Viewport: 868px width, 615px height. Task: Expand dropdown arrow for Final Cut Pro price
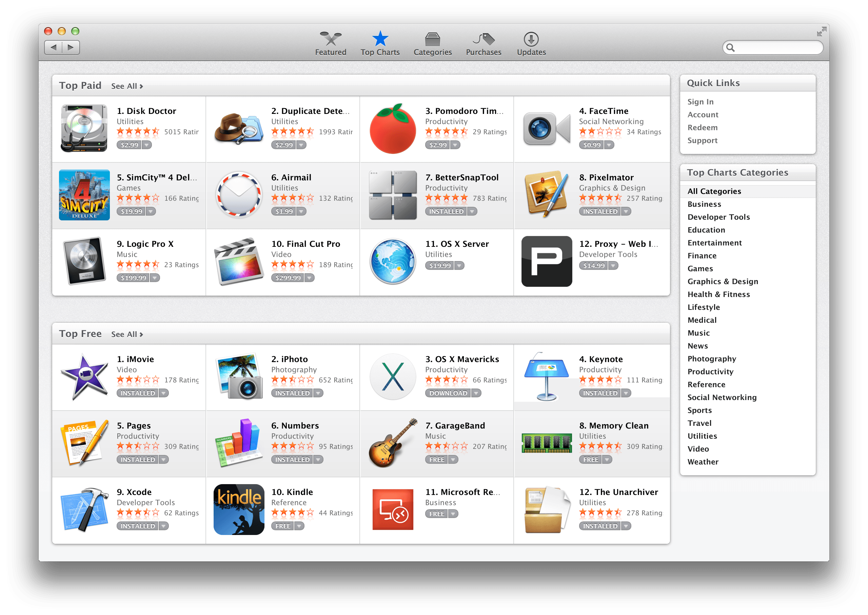click(310, 278)
